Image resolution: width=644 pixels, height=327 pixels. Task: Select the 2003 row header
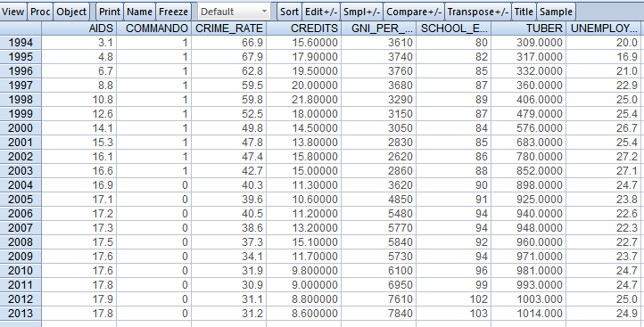(21, 171)
